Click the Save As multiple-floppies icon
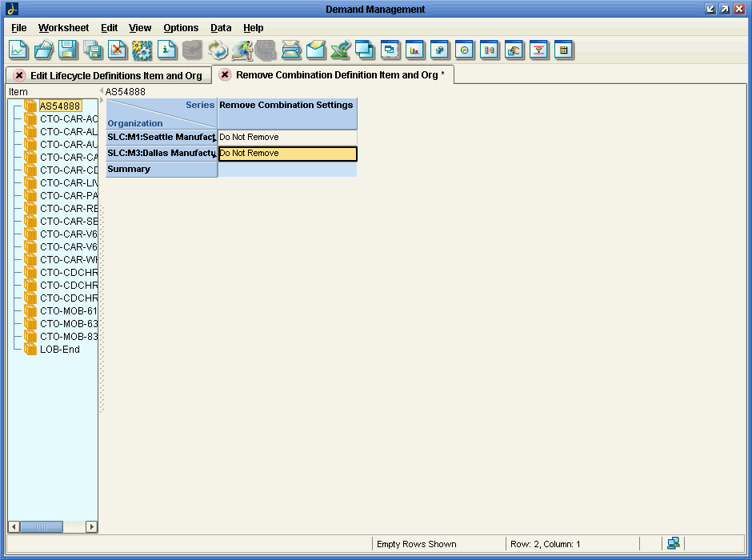 tap(93, 50)
